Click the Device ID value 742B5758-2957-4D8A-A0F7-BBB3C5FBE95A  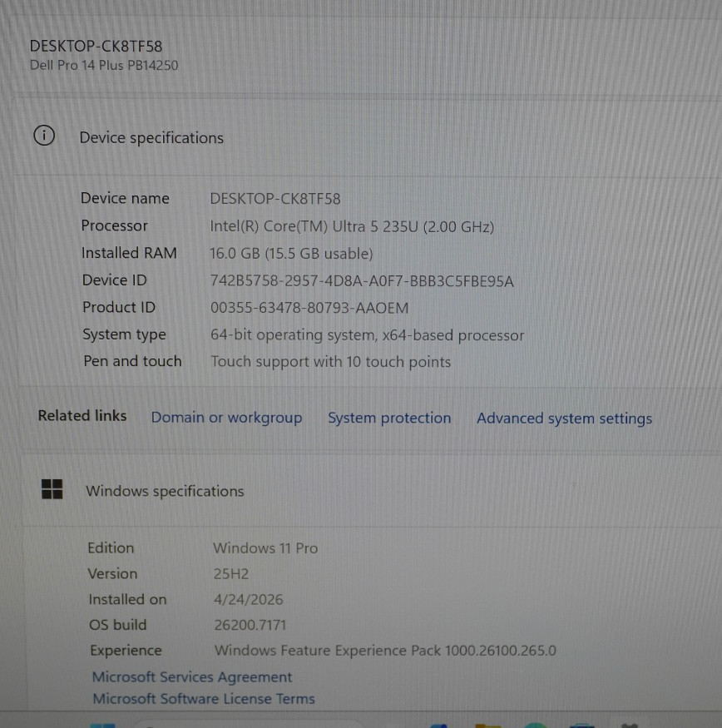tap(362, 281)
